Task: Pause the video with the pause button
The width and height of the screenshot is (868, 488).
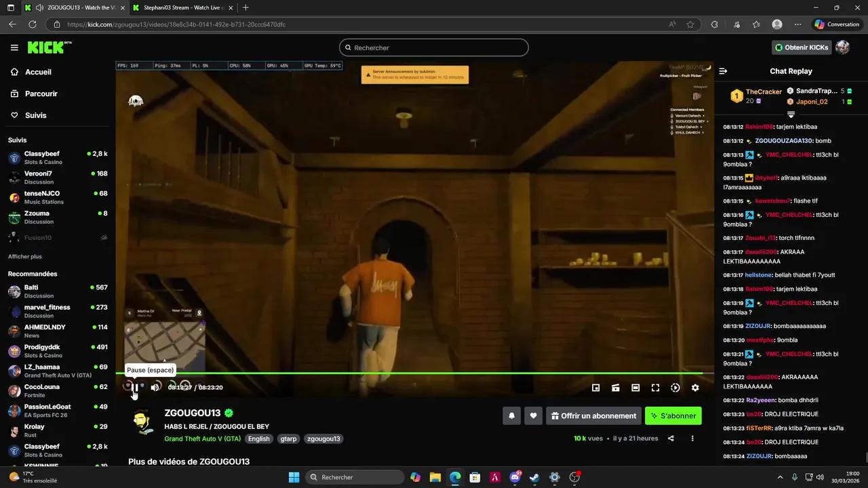Action: (x=135, y=388)
